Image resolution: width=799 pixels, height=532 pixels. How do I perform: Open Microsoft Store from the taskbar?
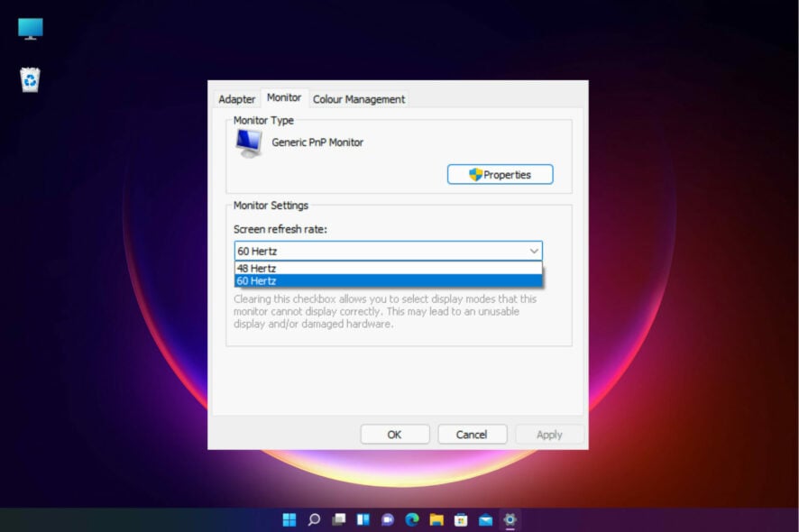point(461,519)
